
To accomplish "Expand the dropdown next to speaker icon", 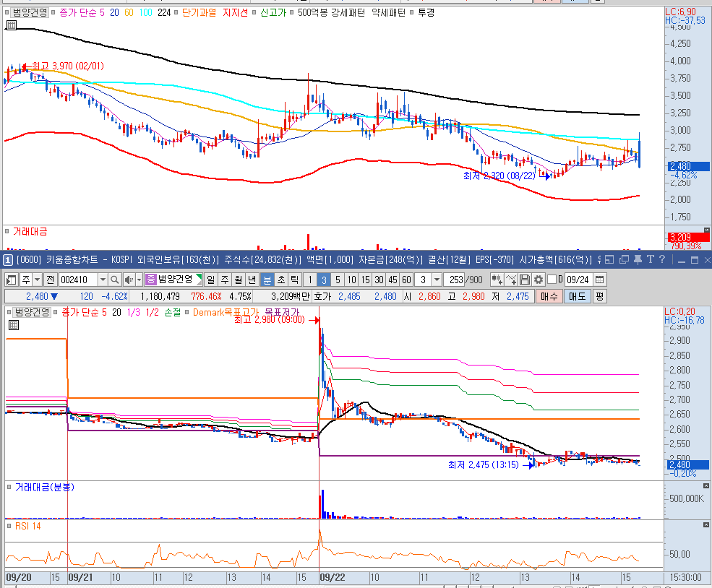I will [x=139, y=280].
